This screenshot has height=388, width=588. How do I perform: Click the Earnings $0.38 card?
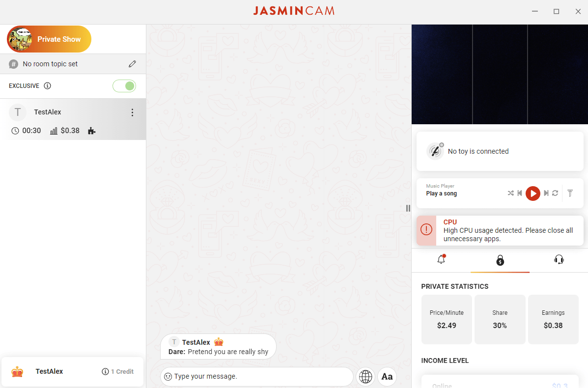[x=553, y=319]
